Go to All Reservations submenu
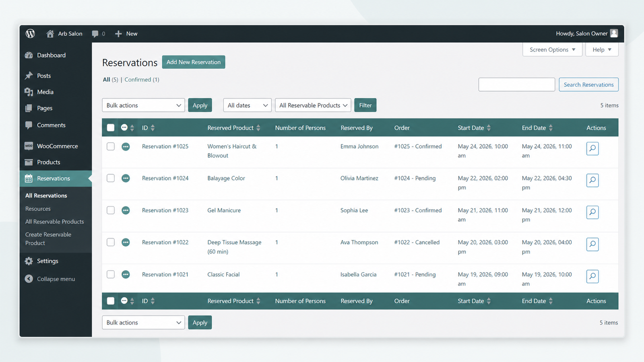 46,196
